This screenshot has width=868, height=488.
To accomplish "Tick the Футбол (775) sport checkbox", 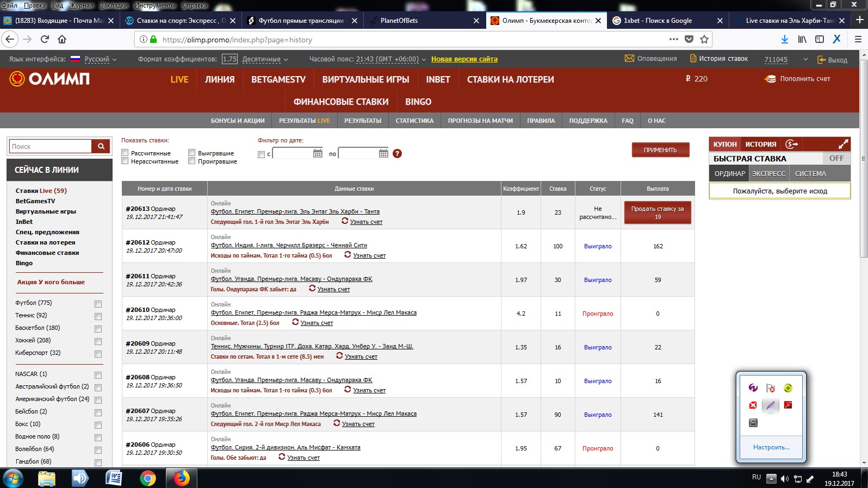I will [x=98, y=304].
